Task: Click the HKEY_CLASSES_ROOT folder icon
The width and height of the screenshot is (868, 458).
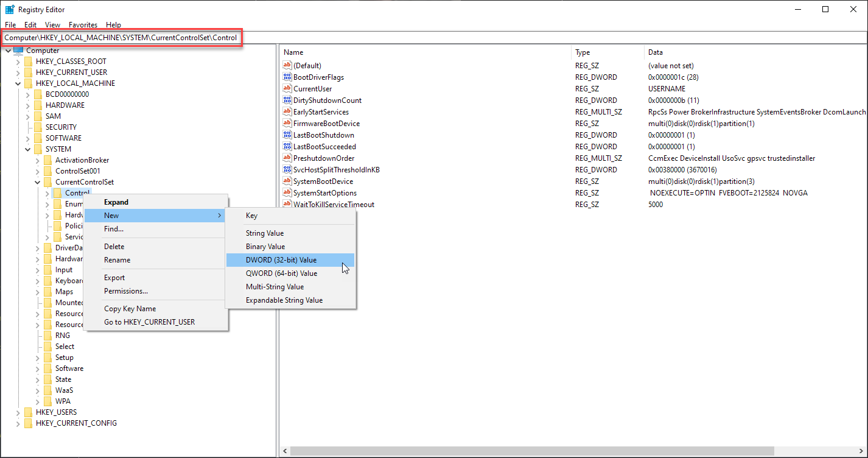Action: [28, 61]
